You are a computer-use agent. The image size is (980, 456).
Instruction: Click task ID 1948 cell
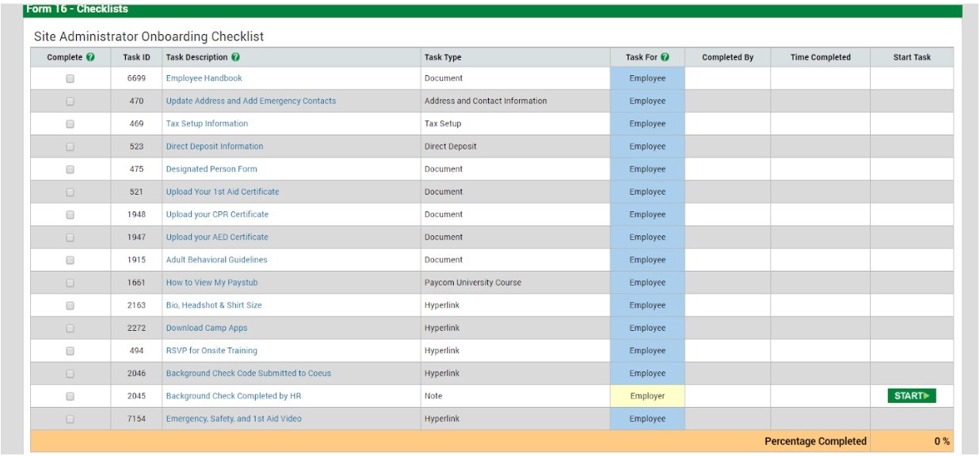(136, 215)
